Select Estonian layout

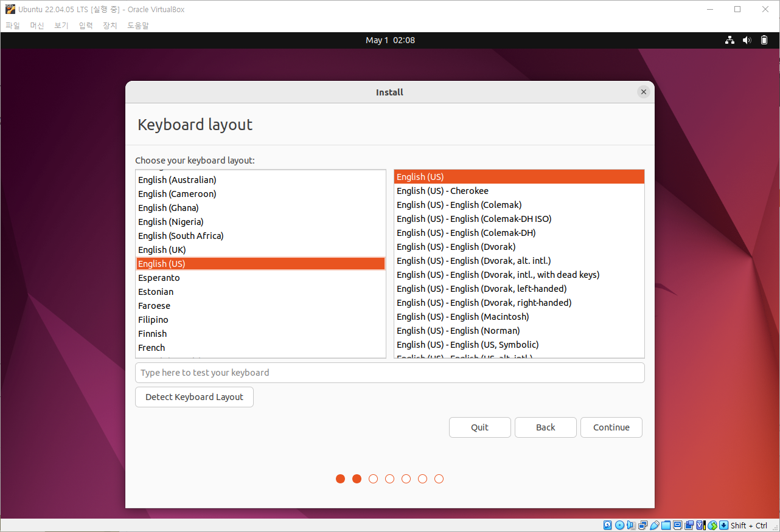260,292
